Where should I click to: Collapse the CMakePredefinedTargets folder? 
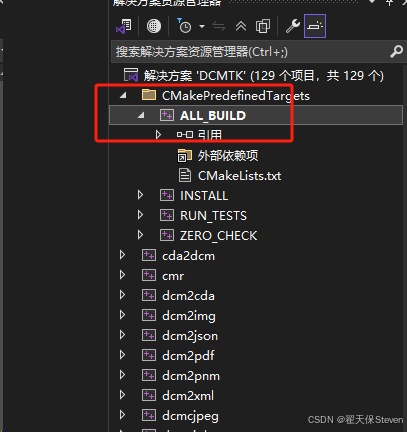pyautogui.click(x=123, y=96)
